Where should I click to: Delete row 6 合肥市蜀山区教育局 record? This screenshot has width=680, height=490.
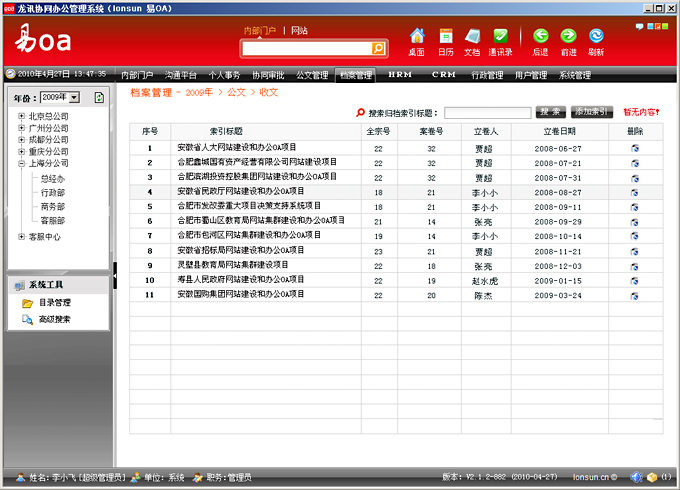point(635,222)
